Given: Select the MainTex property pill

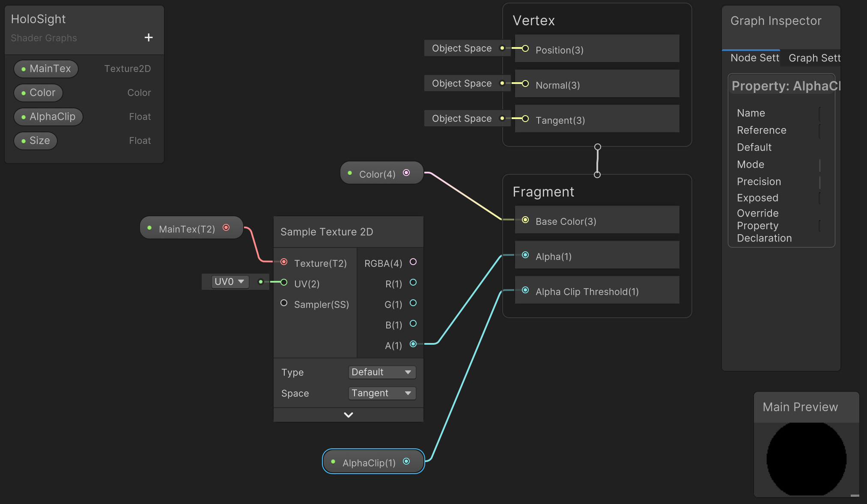Looking at the screenshot, I should [46, 69].
